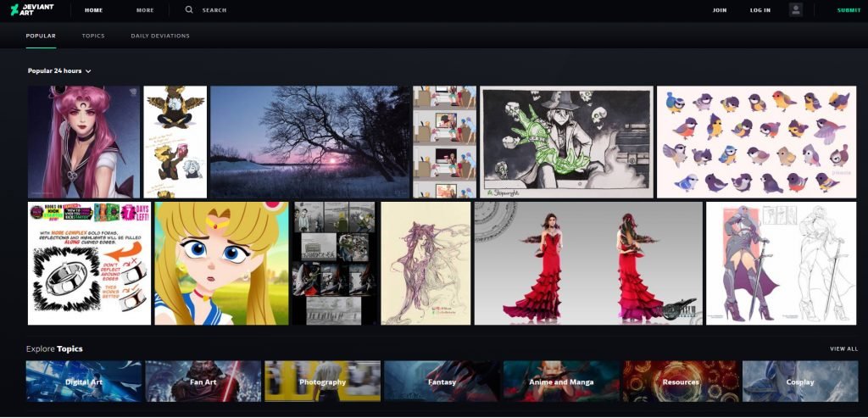This screenshot has width=868, height=418.
Task: Open the Photography topic tile
Action: pos(322,382)
